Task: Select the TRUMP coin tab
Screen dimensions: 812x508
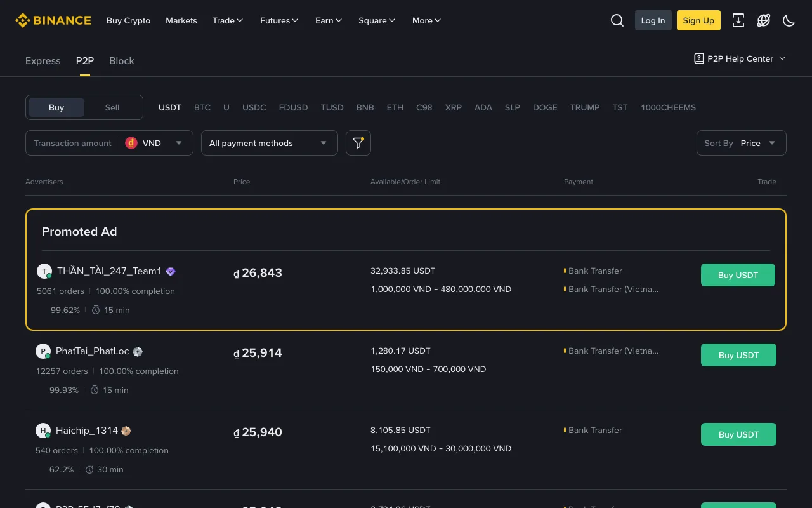Action: 585,107
